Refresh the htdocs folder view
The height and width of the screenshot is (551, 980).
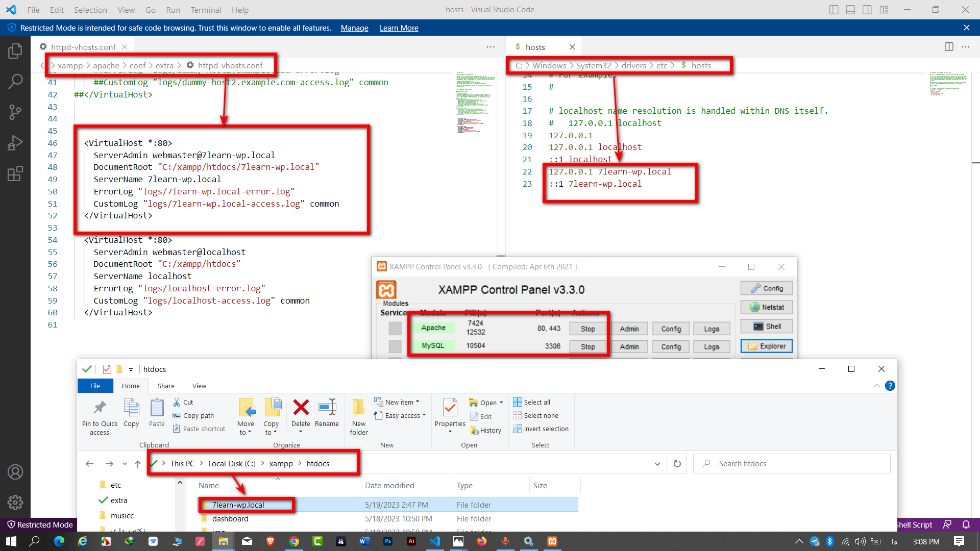point(677,464)
